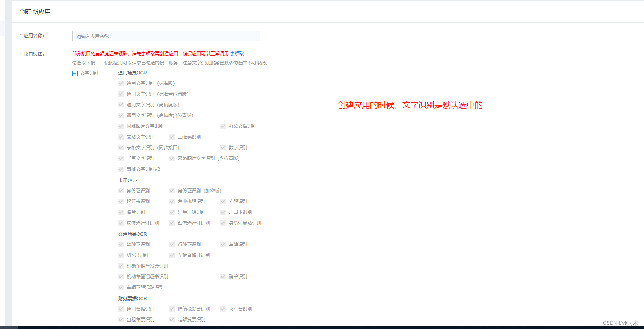Toggle VIN码识别 checkbox
The image size is (644, 329).
point(121,255)
